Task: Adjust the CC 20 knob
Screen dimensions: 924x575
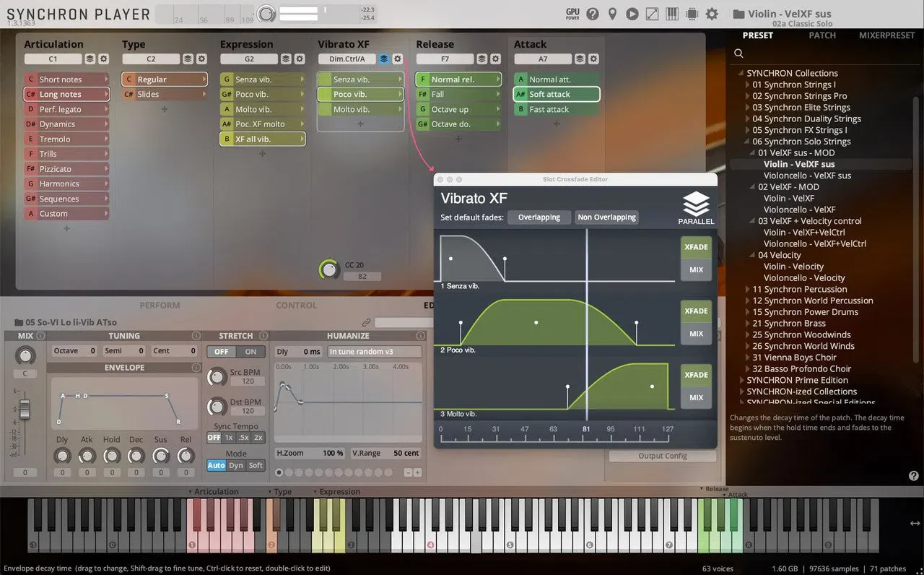Action: pos(329,269)
